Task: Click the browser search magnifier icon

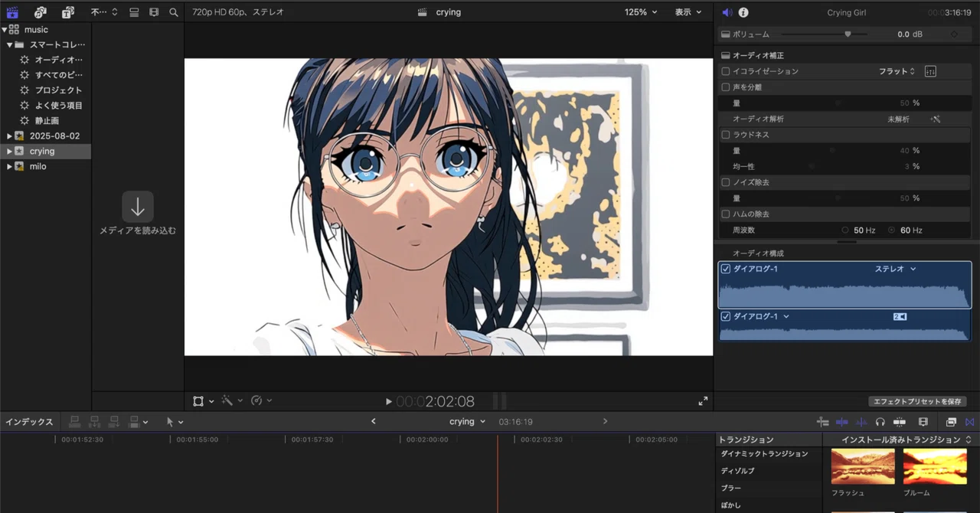Action: point(174,12)
